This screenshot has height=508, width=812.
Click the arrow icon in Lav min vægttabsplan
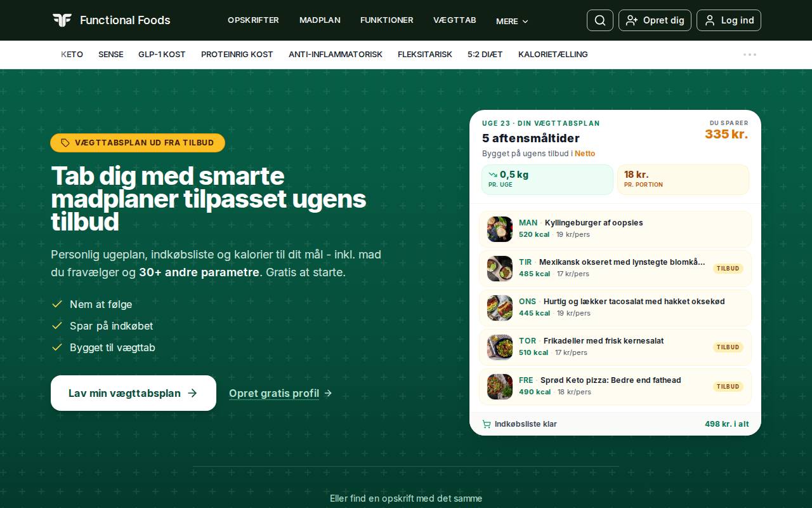(x=193, y=393)
